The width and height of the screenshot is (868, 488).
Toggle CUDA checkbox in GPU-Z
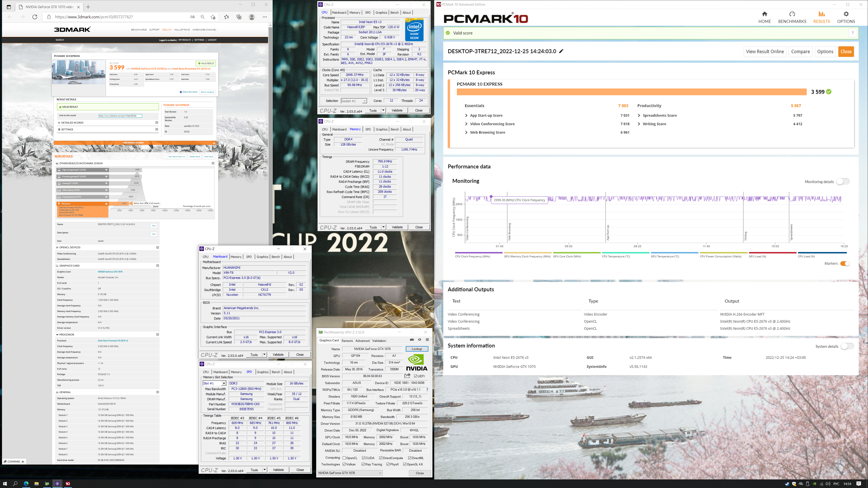[363, 458]
